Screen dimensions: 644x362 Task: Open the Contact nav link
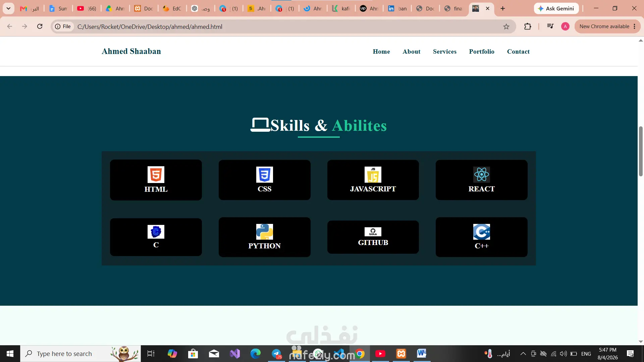(518, 51)
